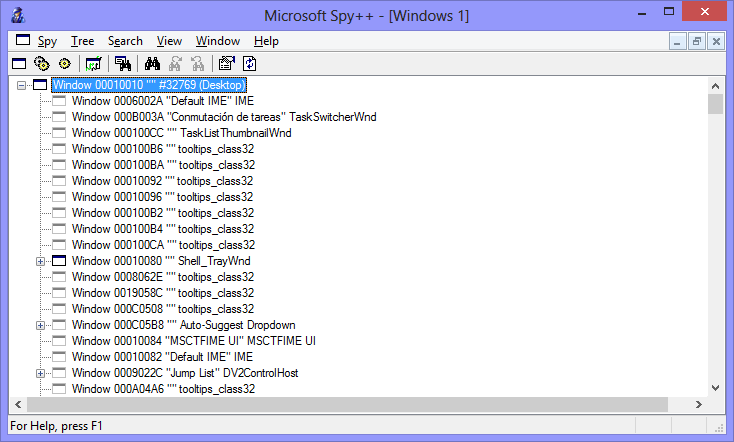Click the Spy++ application icon in title bar
Image resolution: width=734 pixels, height=442 pixels.
pyautogui.click(x=18, y=15)
